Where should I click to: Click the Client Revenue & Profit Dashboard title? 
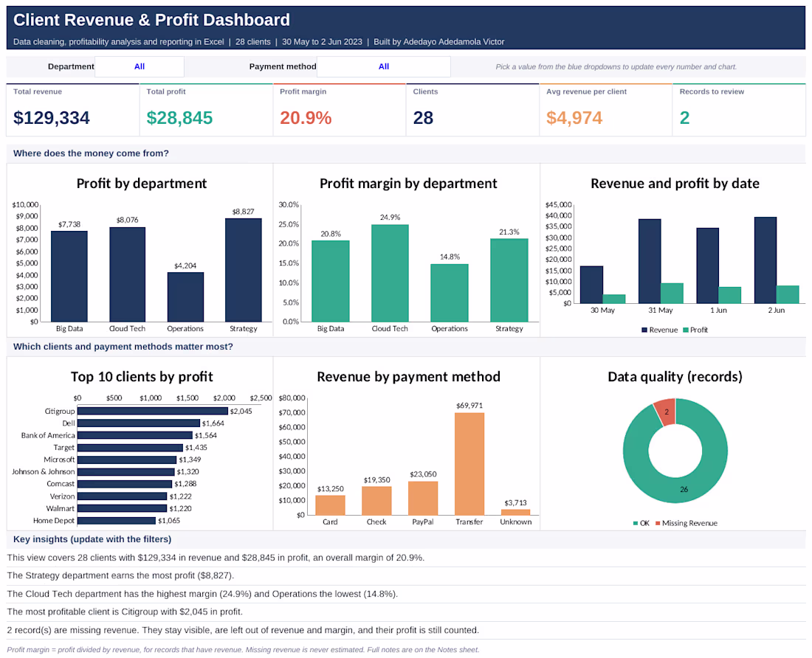coord(151,20)
